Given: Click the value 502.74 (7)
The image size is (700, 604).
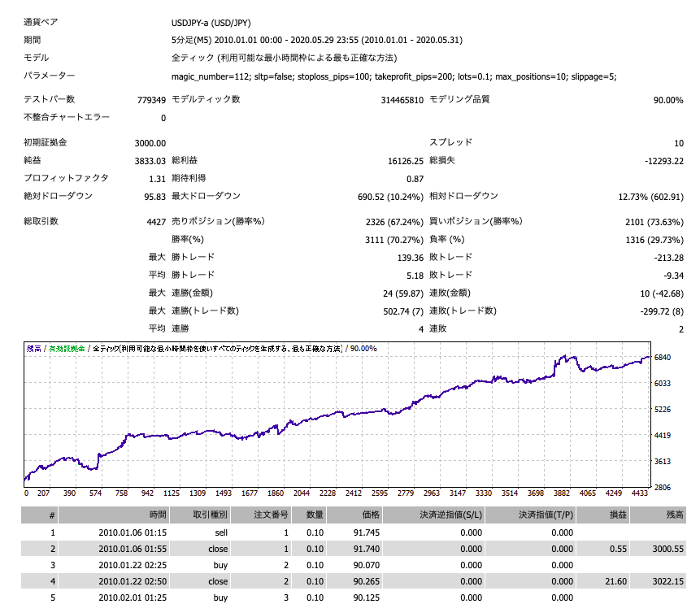Looking at the screenshot, I should 403,311.
